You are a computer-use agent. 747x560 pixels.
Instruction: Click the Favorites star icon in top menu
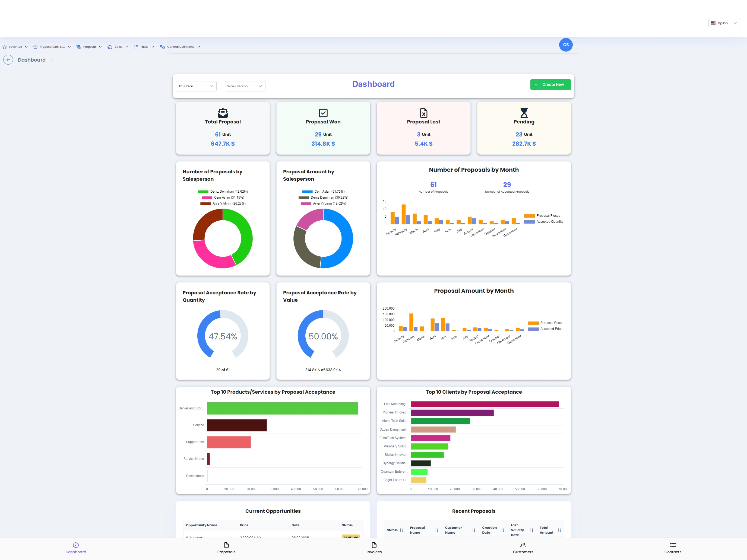coord(4,47)
